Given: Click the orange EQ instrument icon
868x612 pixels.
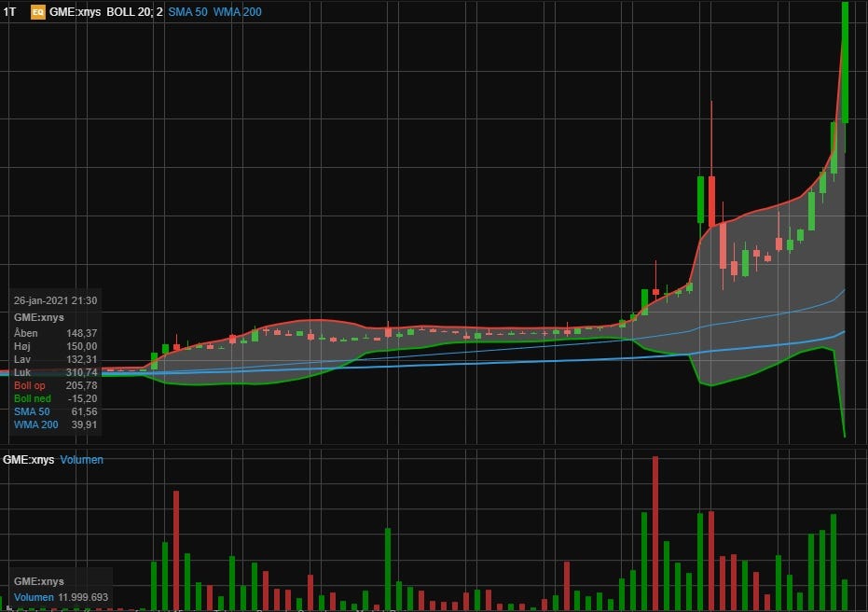Looking at the screenshot, I should click(x=37, y=11).
